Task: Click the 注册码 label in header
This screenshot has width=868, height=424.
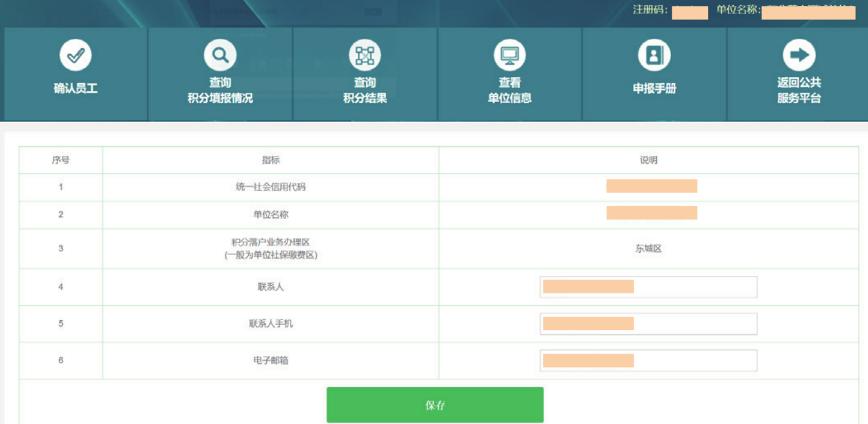Action: point(650,10)
